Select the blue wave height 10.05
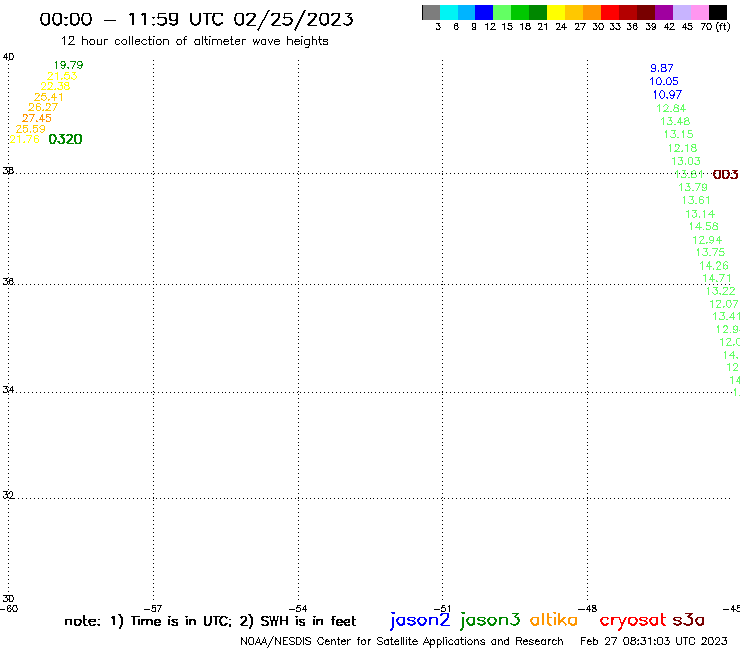 point(664,81)
